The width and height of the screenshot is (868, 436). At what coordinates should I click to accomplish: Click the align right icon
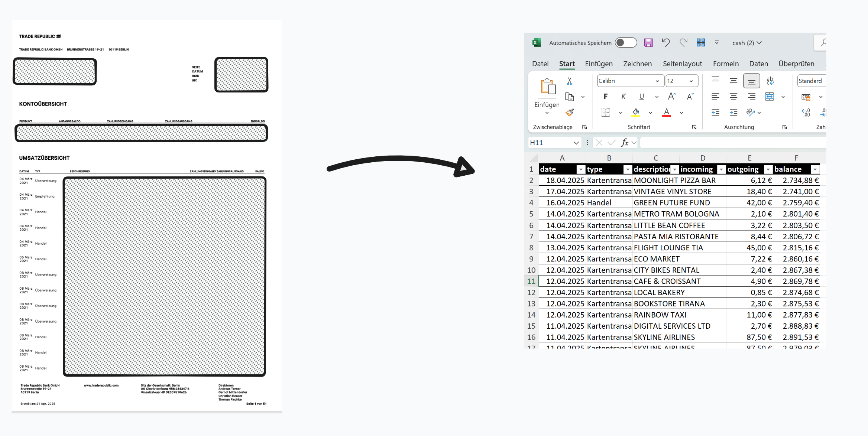point(751,97)
